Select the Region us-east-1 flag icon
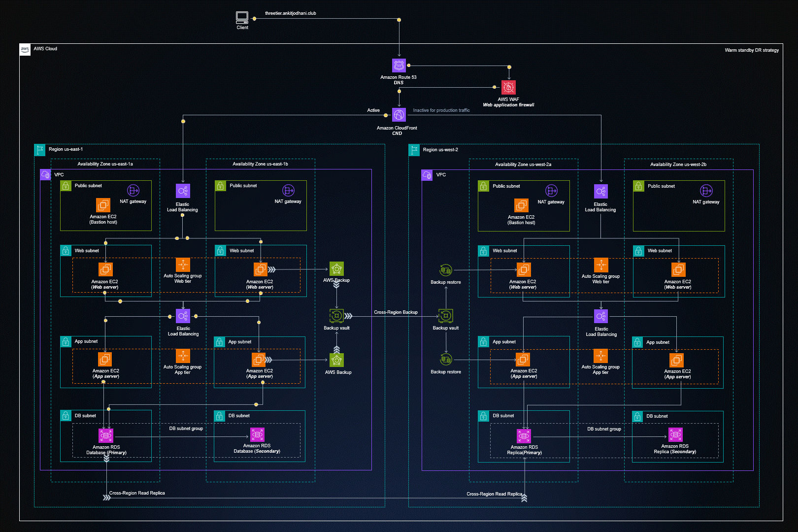798x532 pixels. [40, 150]
